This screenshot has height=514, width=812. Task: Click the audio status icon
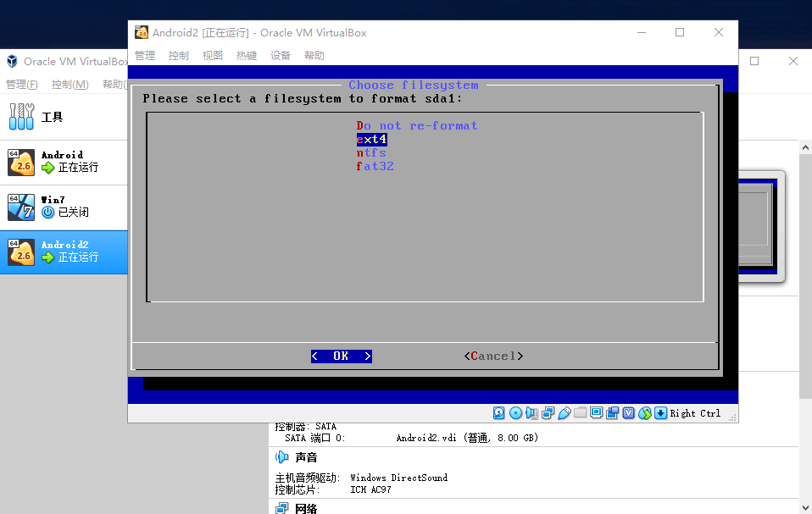coord(531,413)
